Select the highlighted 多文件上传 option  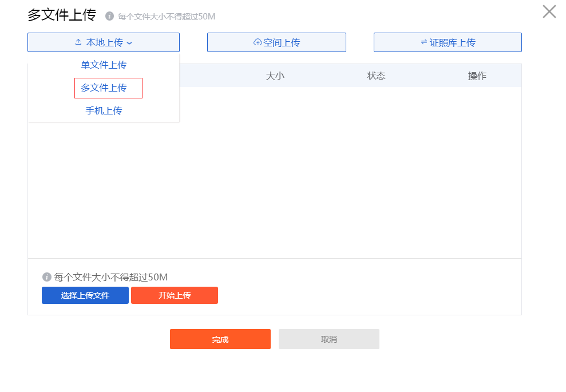(x=108, y=88)
